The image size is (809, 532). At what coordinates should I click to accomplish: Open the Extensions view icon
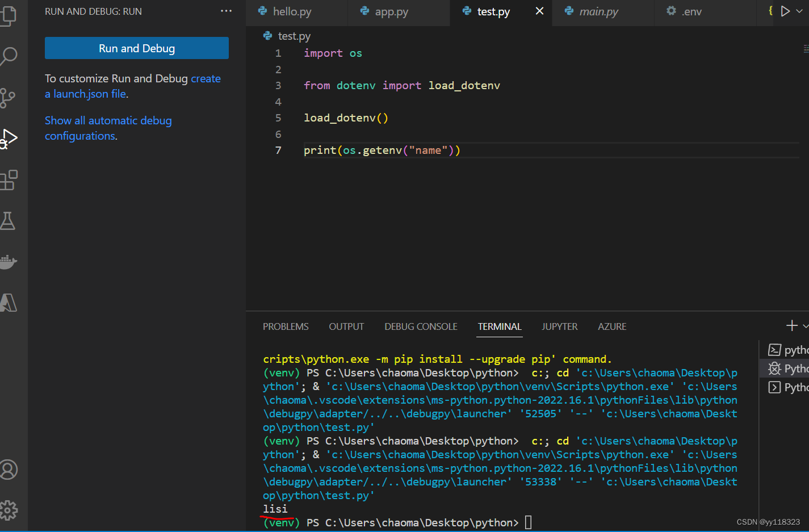coord(8,180)
